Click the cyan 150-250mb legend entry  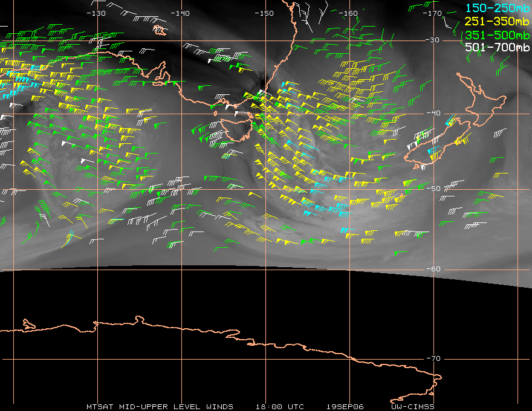pos(497,8)
